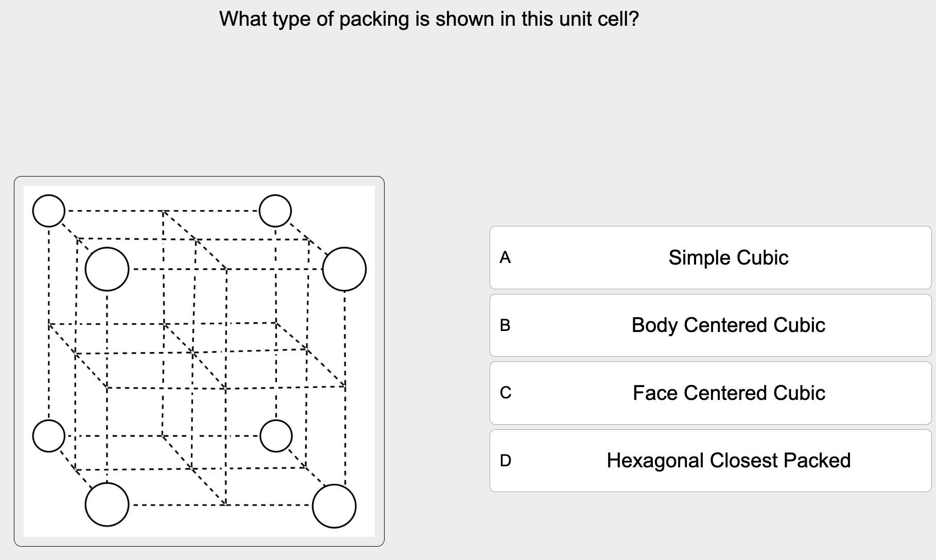Screen dimensions: 936x560
Task: Click the top-left corner atom circle
Action: pos(48,210)
